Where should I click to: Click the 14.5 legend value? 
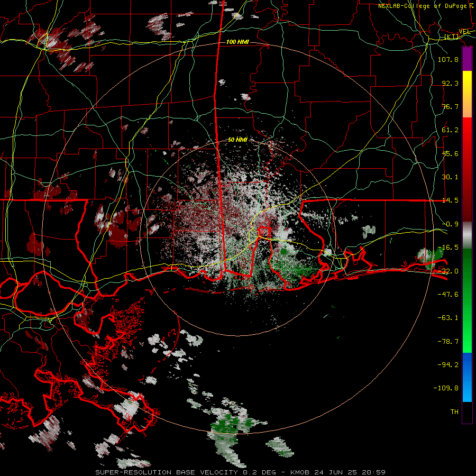[x=450, y=200]
